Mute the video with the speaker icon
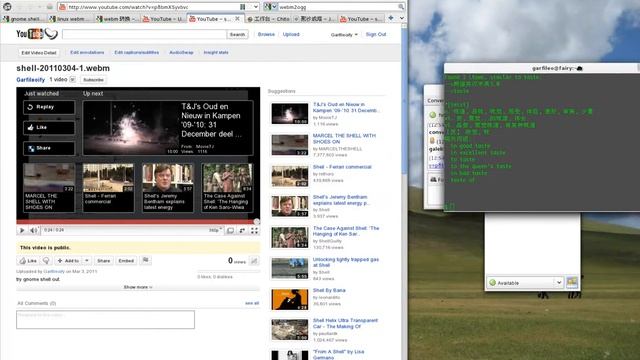Image resolution: width=640 pixels, height=360 pixels. (33, 230)
